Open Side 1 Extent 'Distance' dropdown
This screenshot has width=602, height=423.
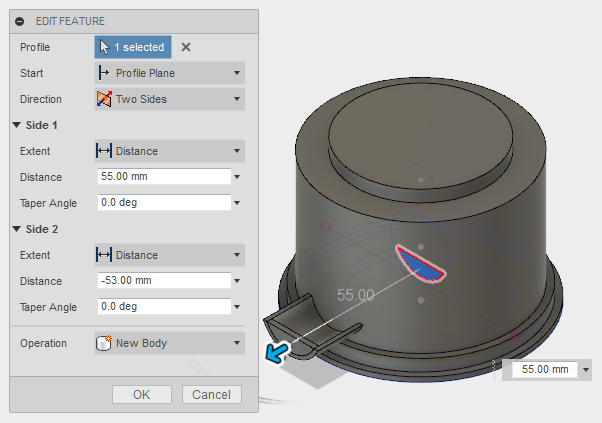pos(169,151)
